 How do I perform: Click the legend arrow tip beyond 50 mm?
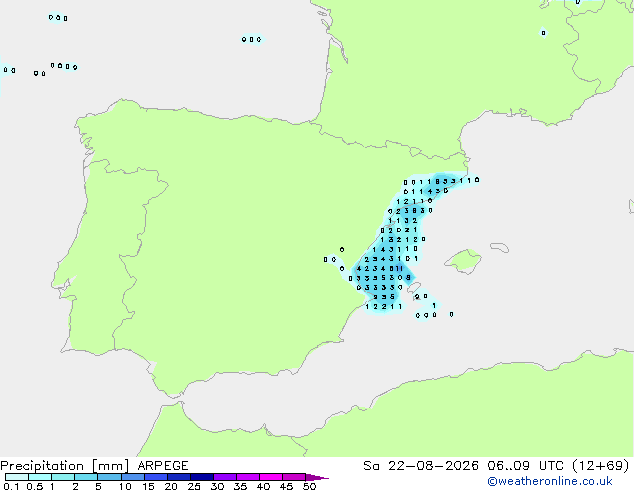[317, 477]
